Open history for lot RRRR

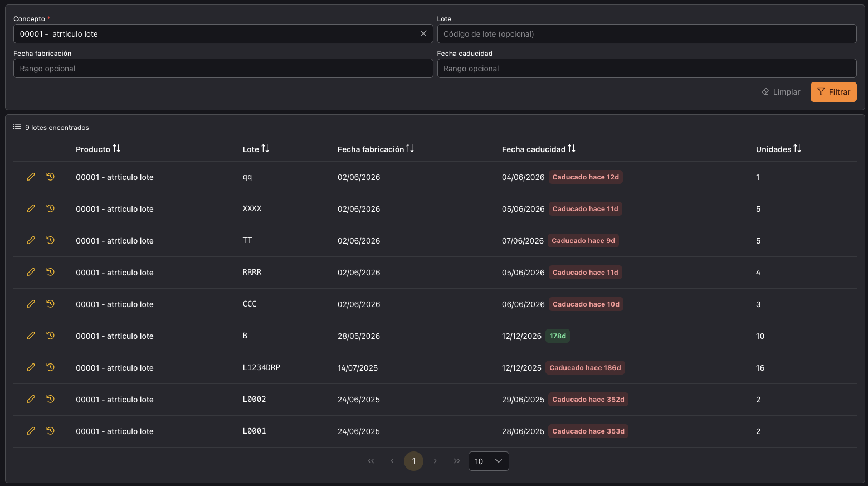pos(50,272)
